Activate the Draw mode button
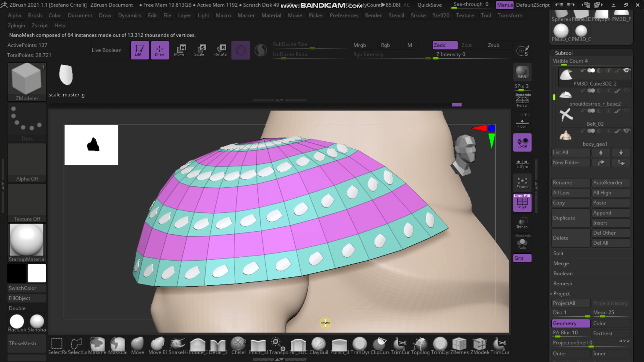The image size is (644, 362). click(160, 50)
